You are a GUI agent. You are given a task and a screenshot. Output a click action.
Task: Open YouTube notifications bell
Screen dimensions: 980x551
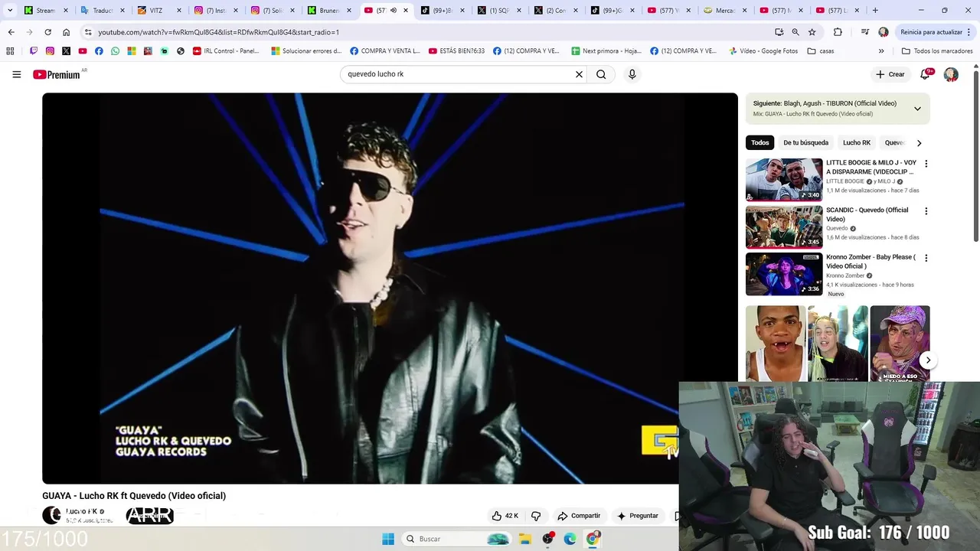[x=925, y=74]
